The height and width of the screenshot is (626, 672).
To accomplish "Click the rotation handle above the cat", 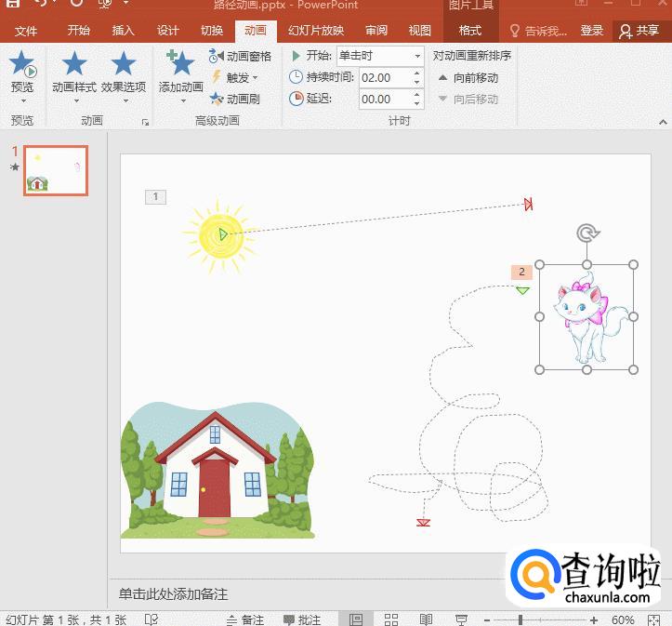I will point(586,233).
